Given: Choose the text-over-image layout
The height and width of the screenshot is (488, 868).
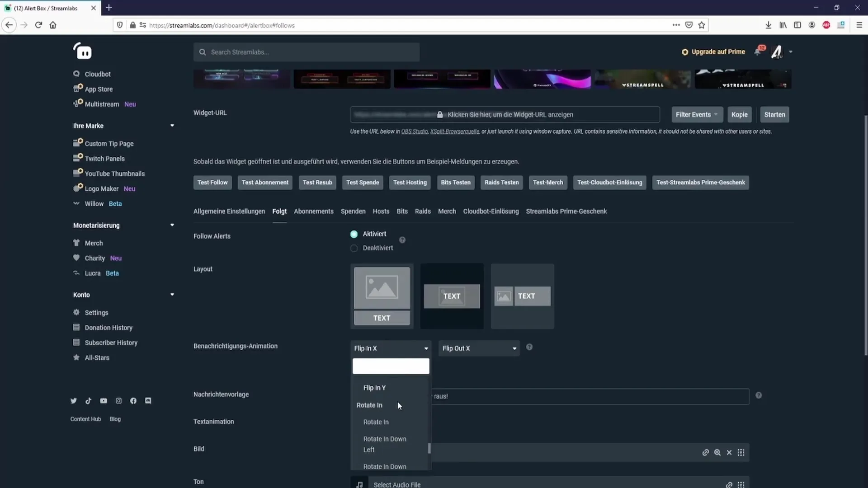Looking at the screenshot, I should 452,296.
